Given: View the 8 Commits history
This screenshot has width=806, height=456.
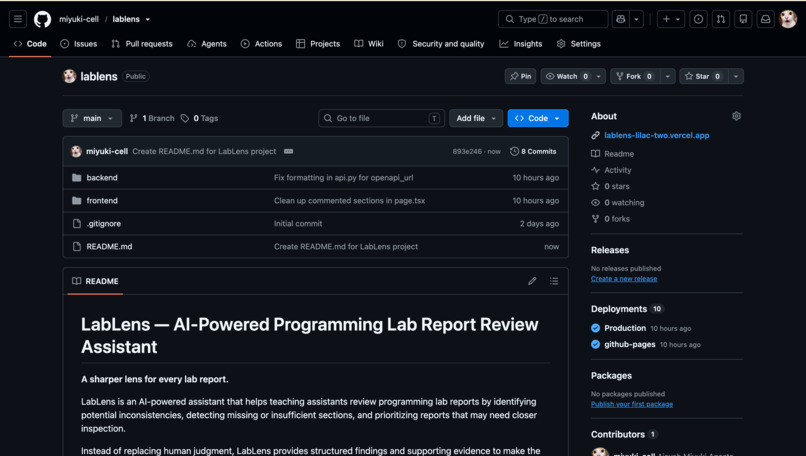Looking at the screenshot, I should pyautogui.click(x=533, y=151).
